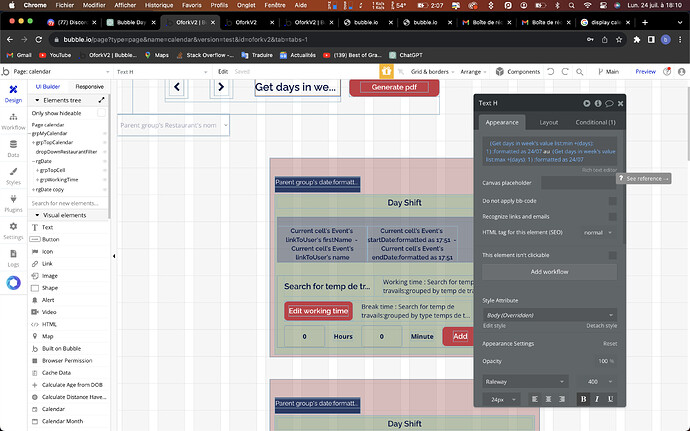The image size is (690, 431).
Task: Open the Page: calendar dropdown
Action: (61, 71)
